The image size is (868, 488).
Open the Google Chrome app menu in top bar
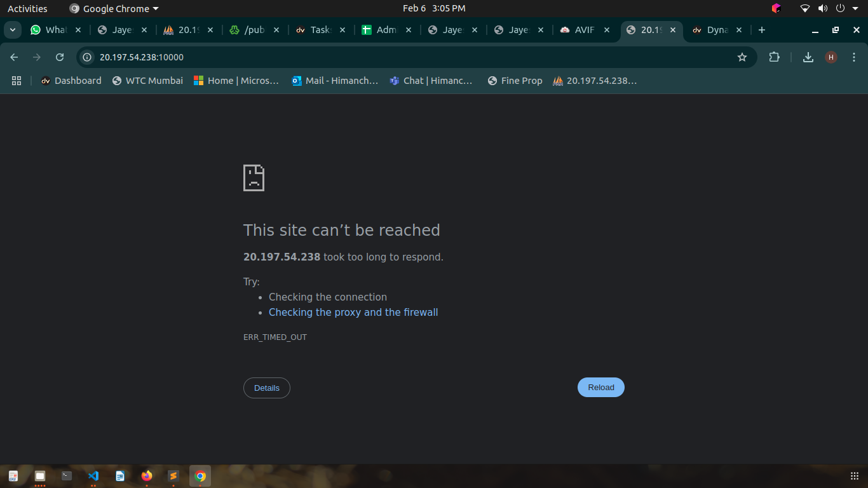click(114, 8)
